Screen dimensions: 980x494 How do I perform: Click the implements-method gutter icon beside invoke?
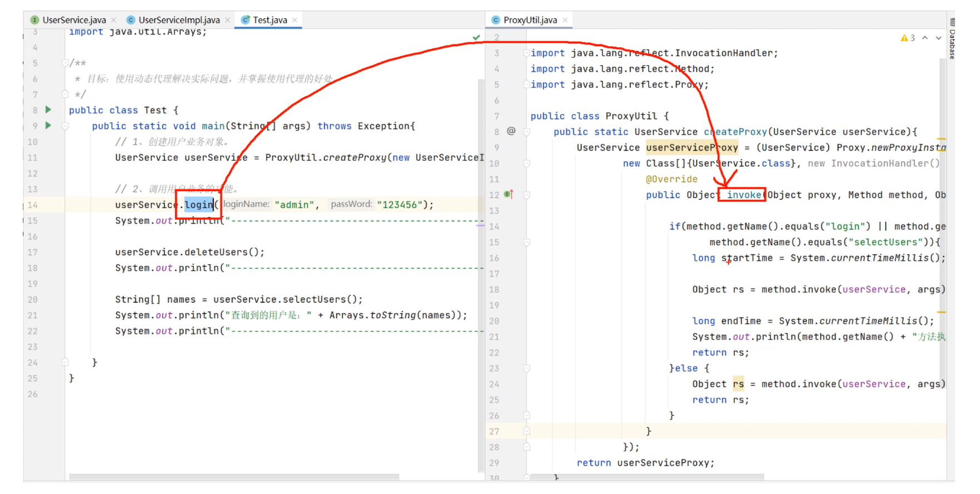coord(509,194)
